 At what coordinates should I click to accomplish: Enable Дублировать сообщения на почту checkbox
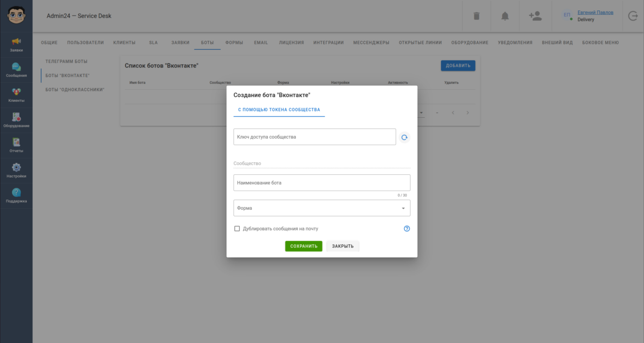[237, 228]
